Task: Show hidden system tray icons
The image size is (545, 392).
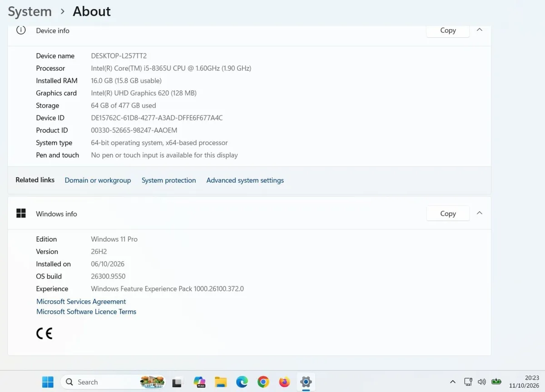Action: [453, 382]
